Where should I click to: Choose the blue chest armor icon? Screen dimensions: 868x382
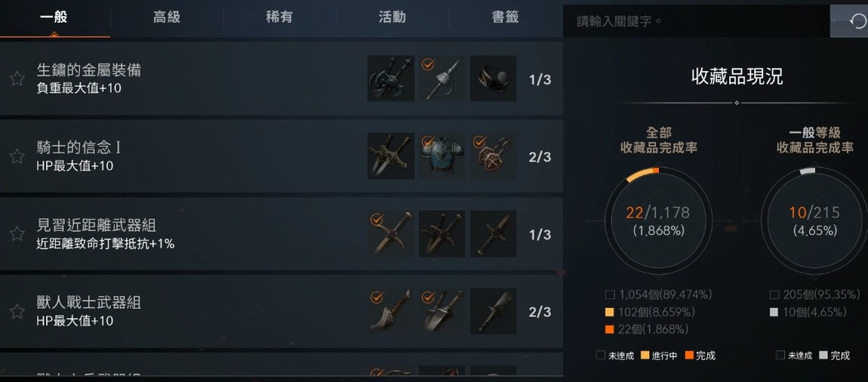442,156
